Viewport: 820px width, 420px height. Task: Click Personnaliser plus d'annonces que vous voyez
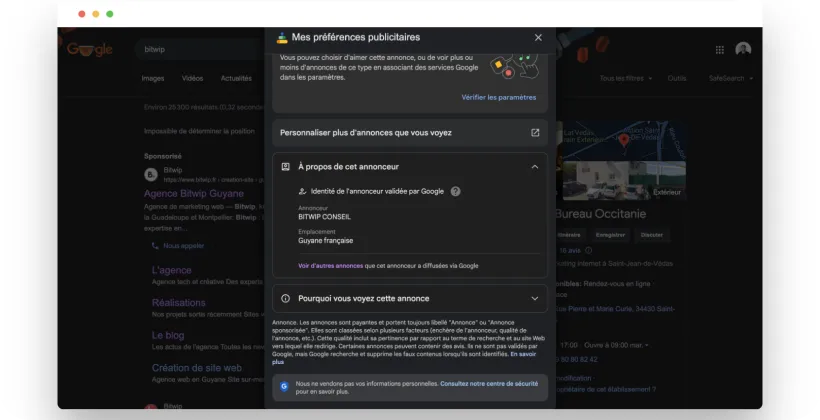point(410,133)
